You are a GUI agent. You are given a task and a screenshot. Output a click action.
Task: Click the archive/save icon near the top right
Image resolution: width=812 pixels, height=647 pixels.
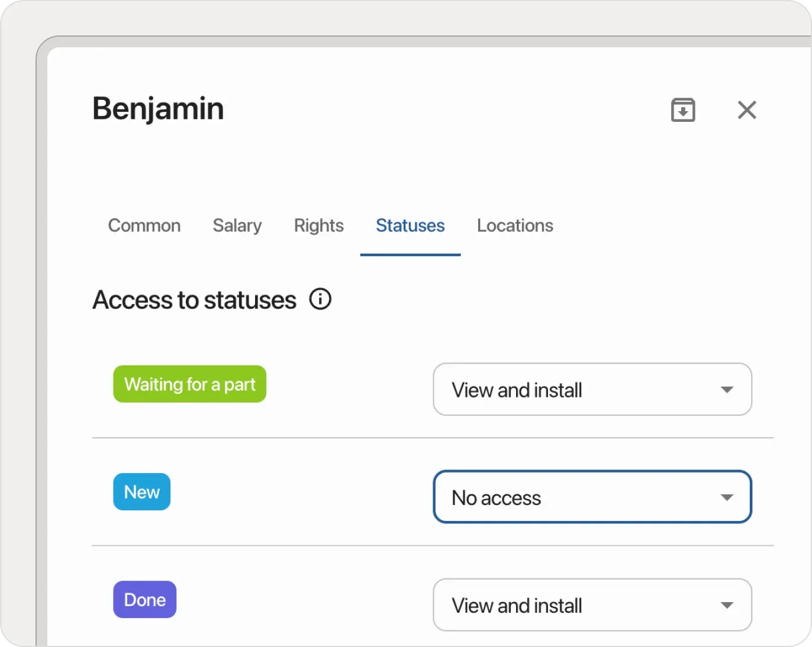pos(682,110)
